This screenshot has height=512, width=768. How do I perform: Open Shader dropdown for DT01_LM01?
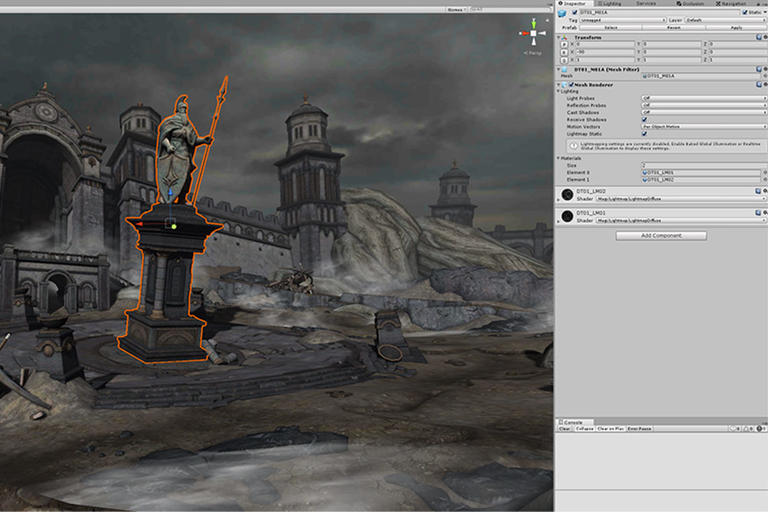click(681, 220)
